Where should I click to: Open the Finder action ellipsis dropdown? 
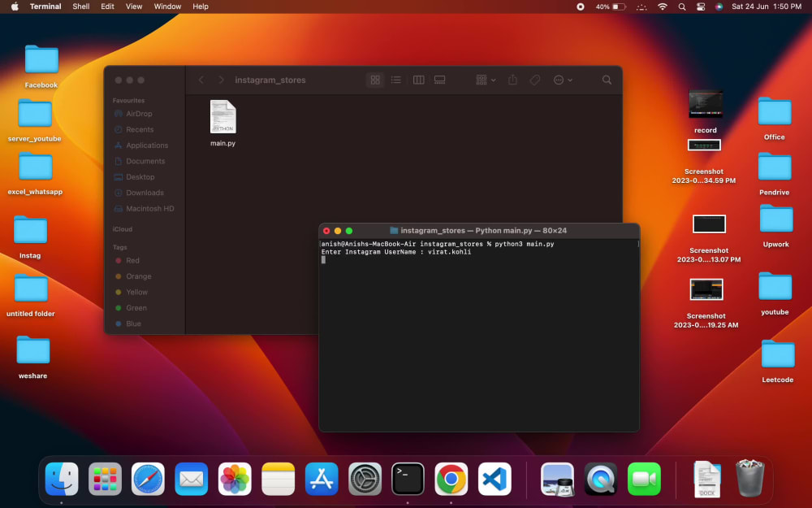[x=563, y=80]
